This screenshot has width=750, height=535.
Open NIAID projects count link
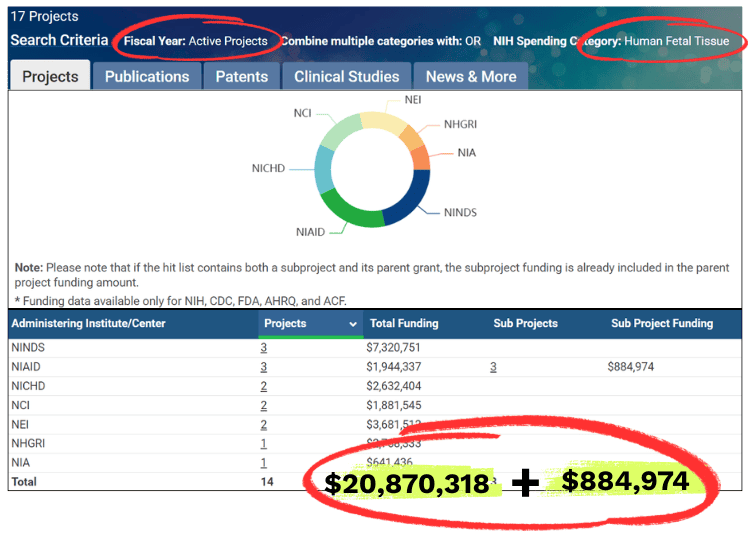tap(264, 367)
